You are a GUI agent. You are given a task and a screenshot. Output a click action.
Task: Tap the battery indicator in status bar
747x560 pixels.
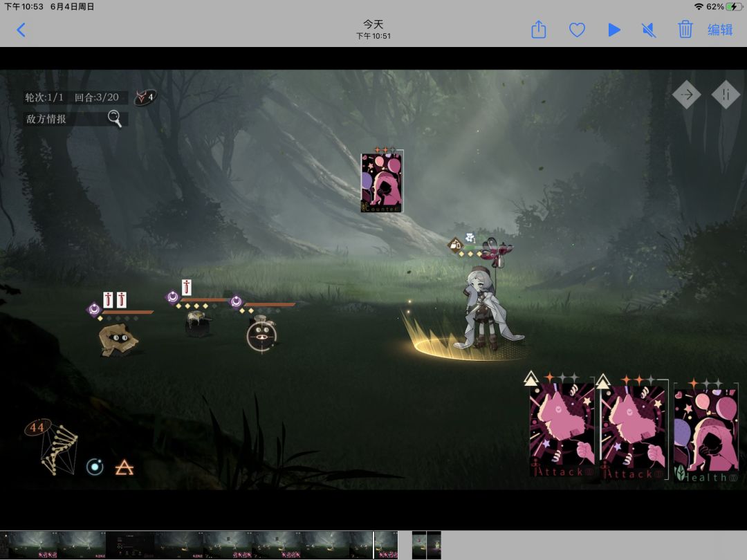(734, 7)
